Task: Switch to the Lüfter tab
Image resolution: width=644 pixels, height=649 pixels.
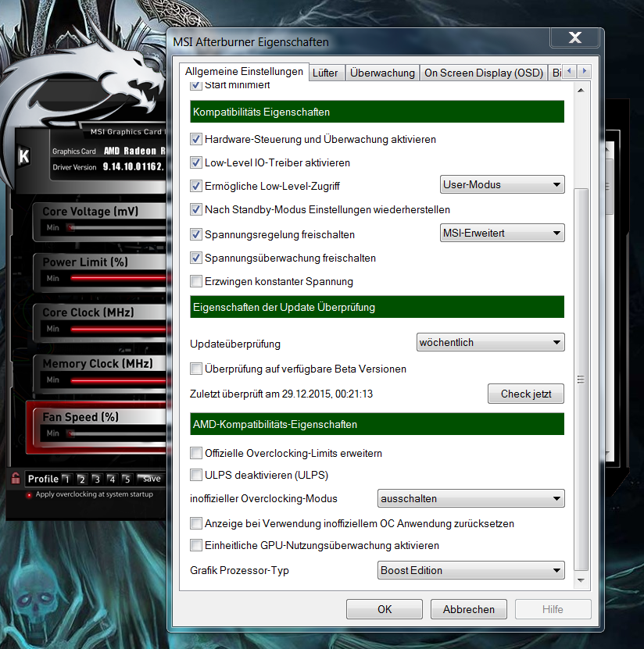Action: click(x=325, y=73)
